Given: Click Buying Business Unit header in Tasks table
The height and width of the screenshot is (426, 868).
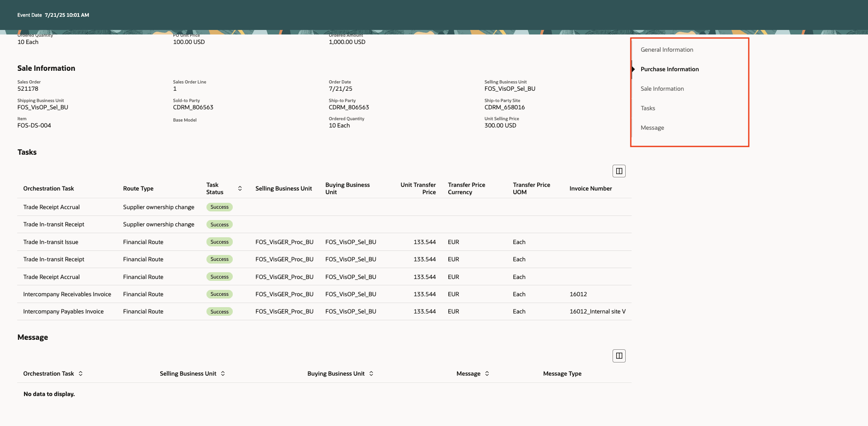Looking at the screenshot, I should 348,189.
